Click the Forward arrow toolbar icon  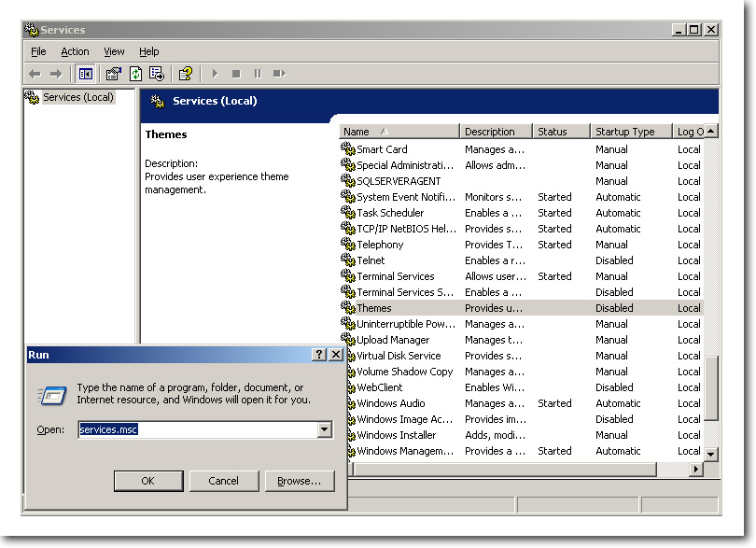pos(56,74)
